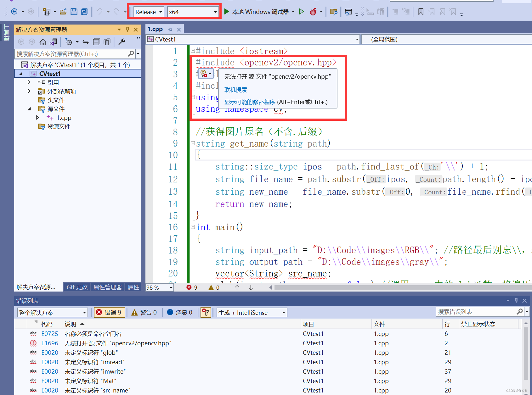The height and width of the screenshot is (395, 532).
Task: Open the performance profiler flame icon
Action: [313, 12]
